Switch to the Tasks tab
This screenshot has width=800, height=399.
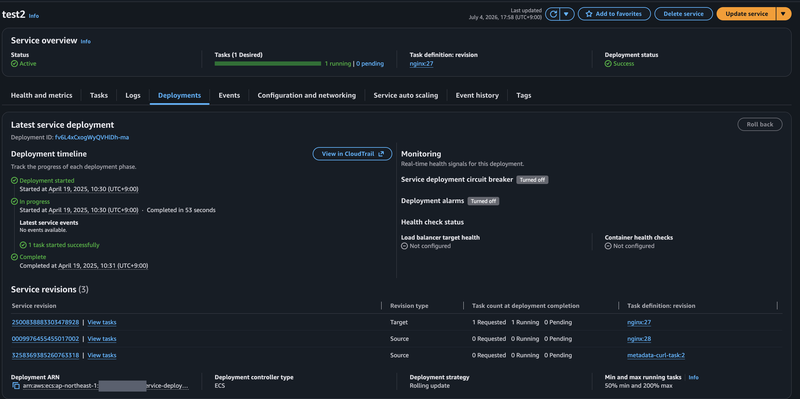tap(99, 95)
